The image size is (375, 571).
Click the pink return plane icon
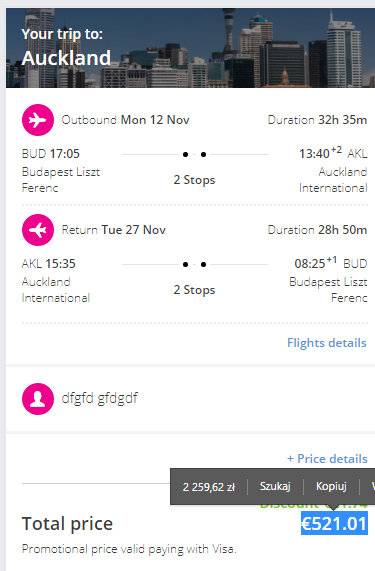coord(38,230)
